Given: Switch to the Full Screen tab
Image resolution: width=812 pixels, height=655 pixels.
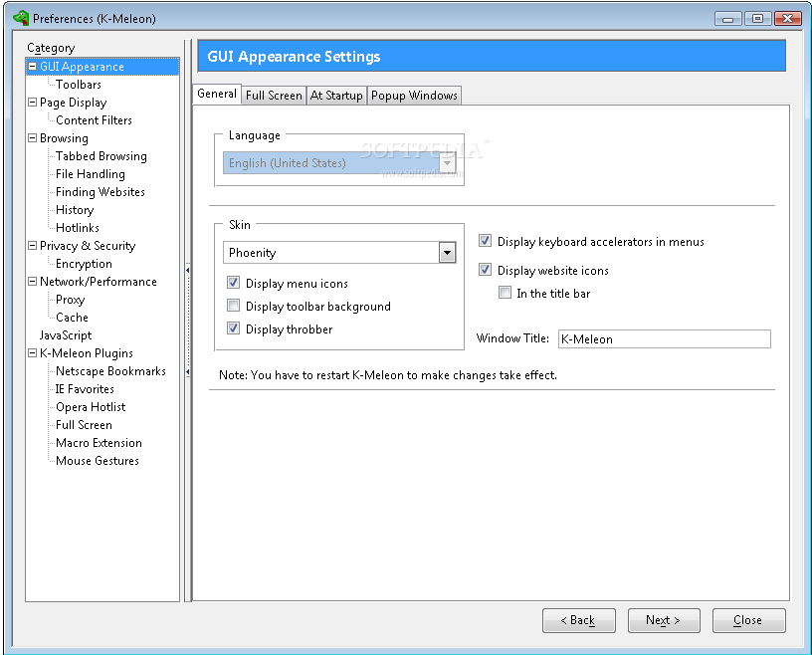Looking at the screenshot, I should [274, 96].
